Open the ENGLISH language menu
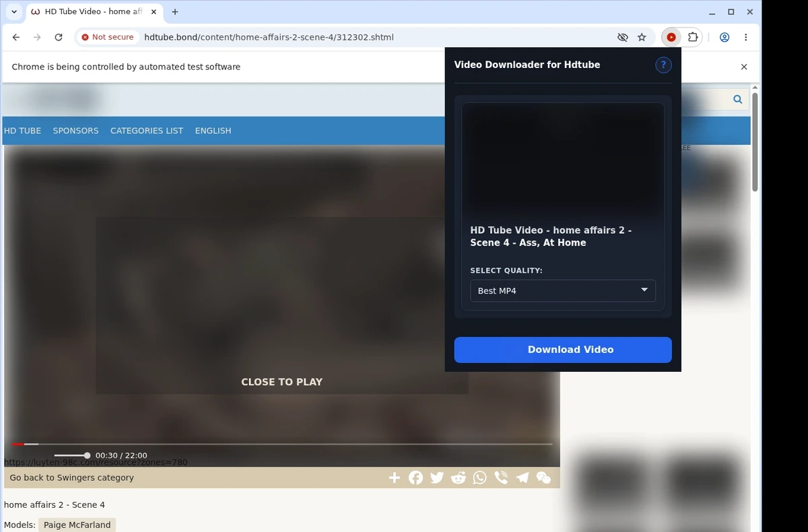Image resolution: width=808 pixels, height=532 pixels. pos(213,131)
